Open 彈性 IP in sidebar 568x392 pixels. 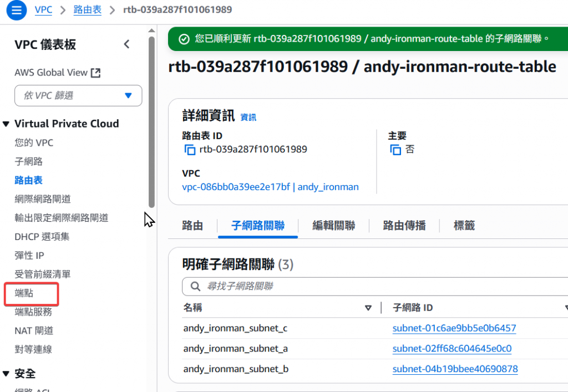(29, 256)
